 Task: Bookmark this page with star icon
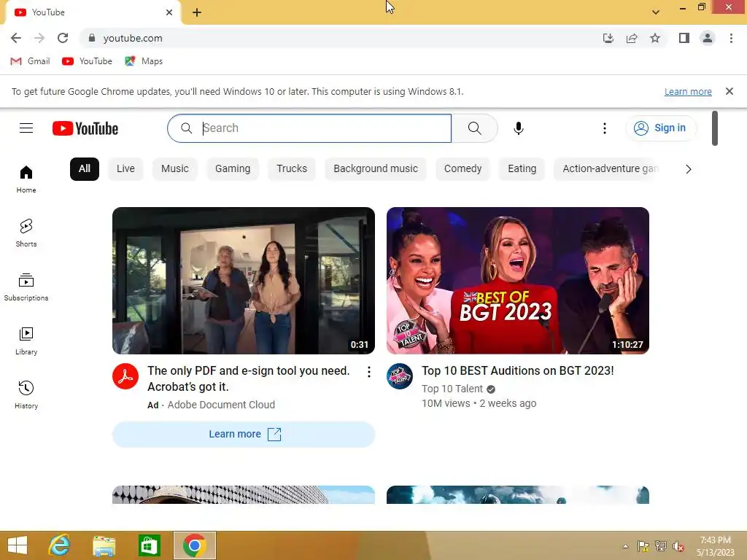pyautogui.click(x=655, y=38)
